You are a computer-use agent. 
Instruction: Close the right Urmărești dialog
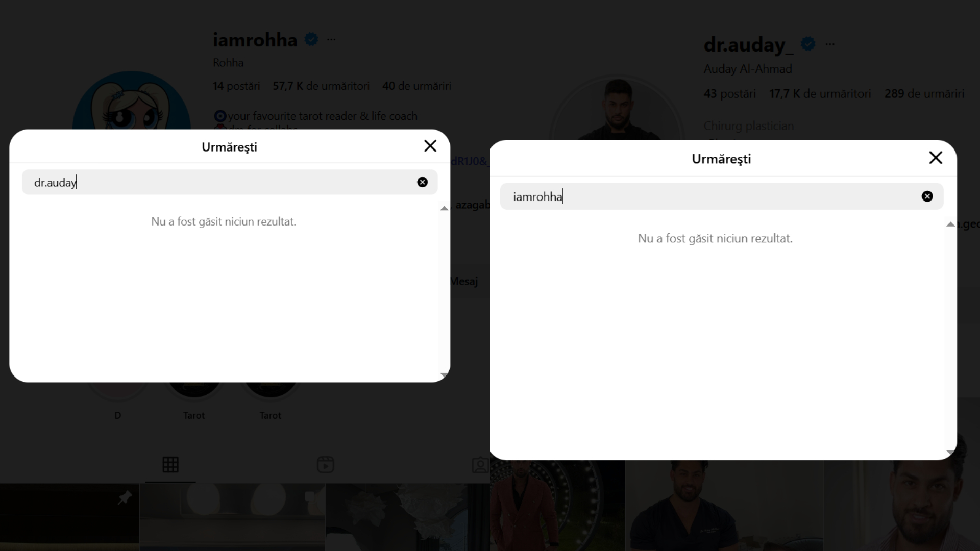pos(936,158)
